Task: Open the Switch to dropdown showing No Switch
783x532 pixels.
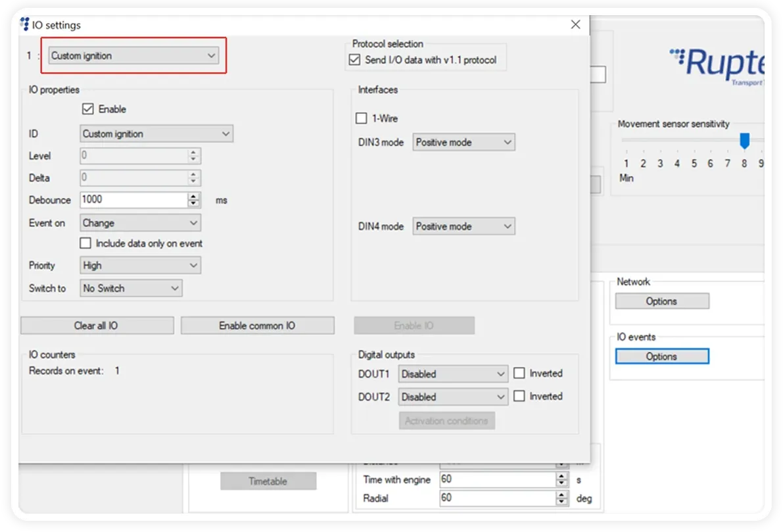Action: click(131, 288)
